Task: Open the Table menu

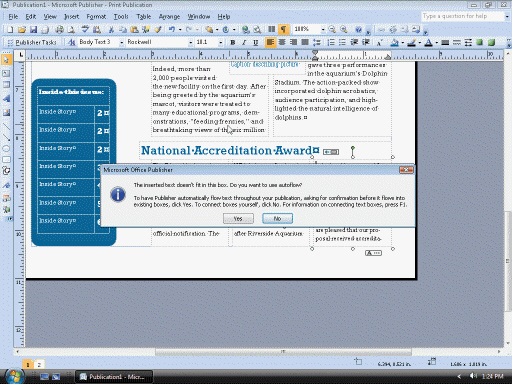Action: tap(144, 17)
